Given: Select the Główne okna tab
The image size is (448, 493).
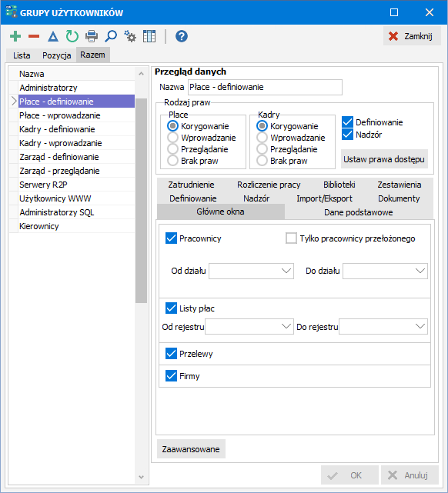Looking at the screenshot, I should [221, 212].
